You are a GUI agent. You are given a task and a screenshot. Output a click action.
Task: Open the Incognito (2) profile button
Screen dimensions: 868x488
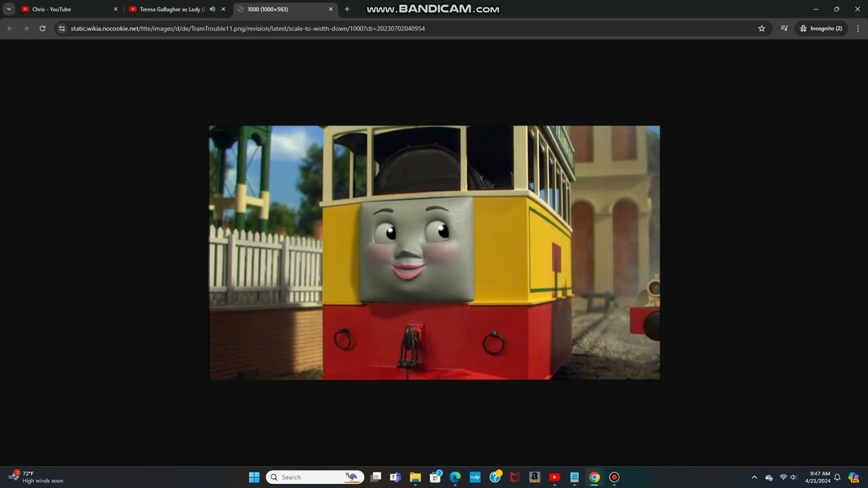[x=821, y=28]
